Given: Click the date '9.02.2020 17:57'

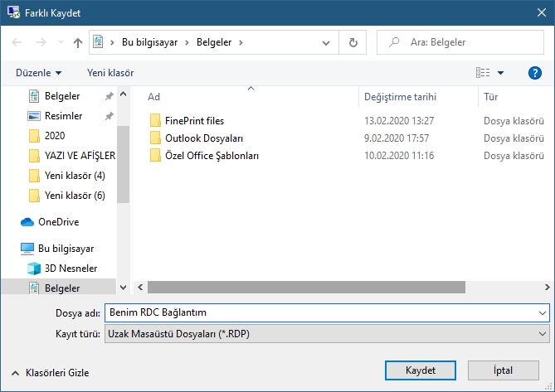Looking at the screenshot, I should 397,138.
